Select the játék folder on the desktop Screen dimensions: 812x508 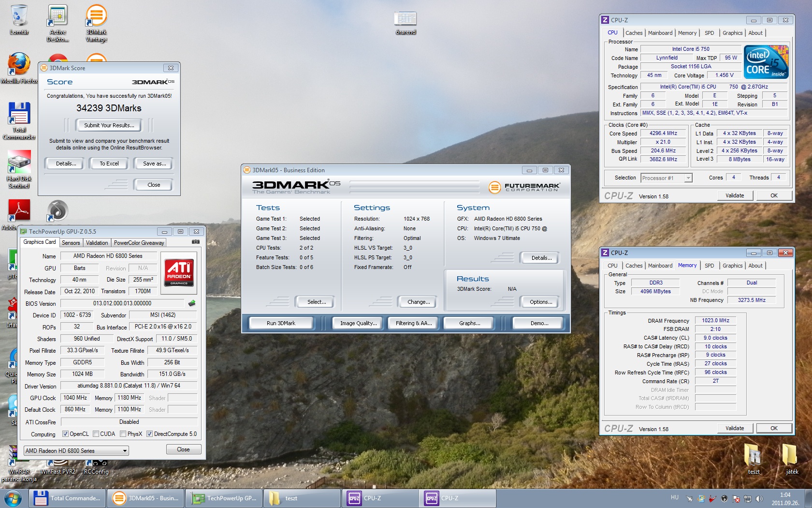tap(792, 459)
